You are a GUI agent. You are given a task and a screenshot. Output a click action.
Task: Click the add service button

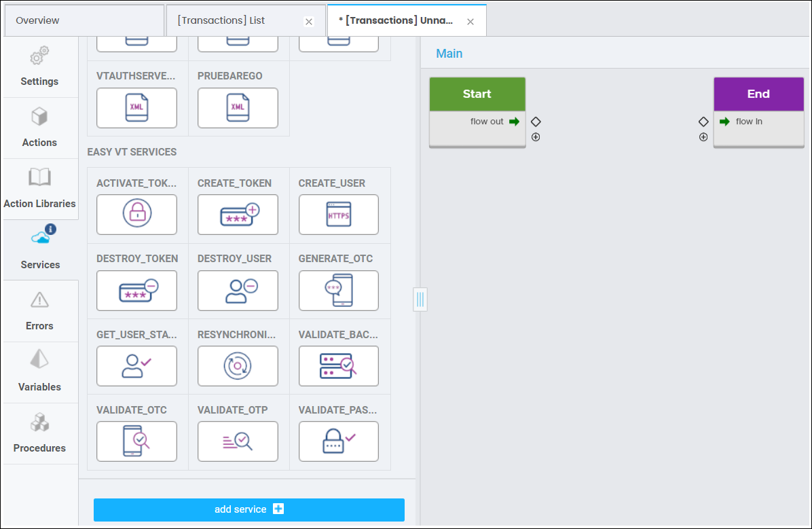(248, 509)
